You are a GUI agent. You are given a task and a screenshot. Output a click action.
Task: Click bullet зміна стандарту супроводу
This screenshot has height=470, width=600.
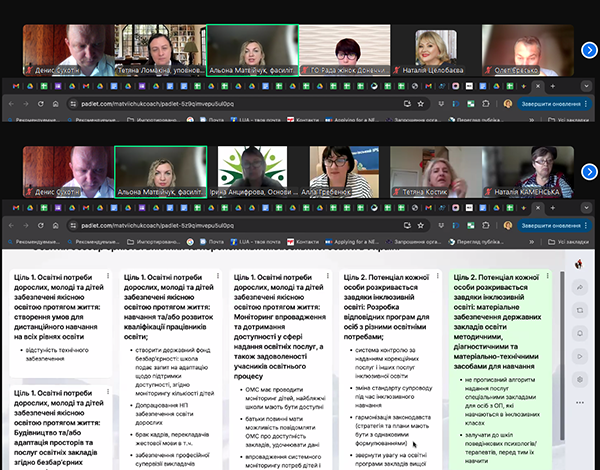point(393,397)
